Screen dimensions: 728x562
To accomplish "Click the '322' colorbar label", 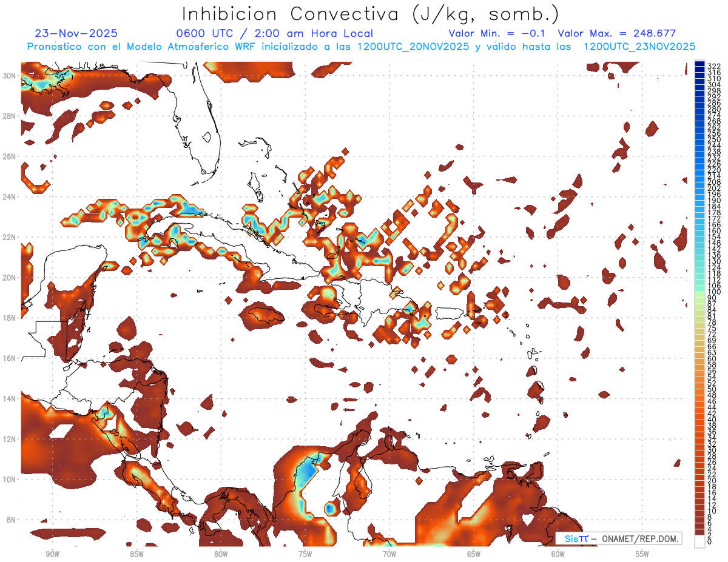I will 714,66.
